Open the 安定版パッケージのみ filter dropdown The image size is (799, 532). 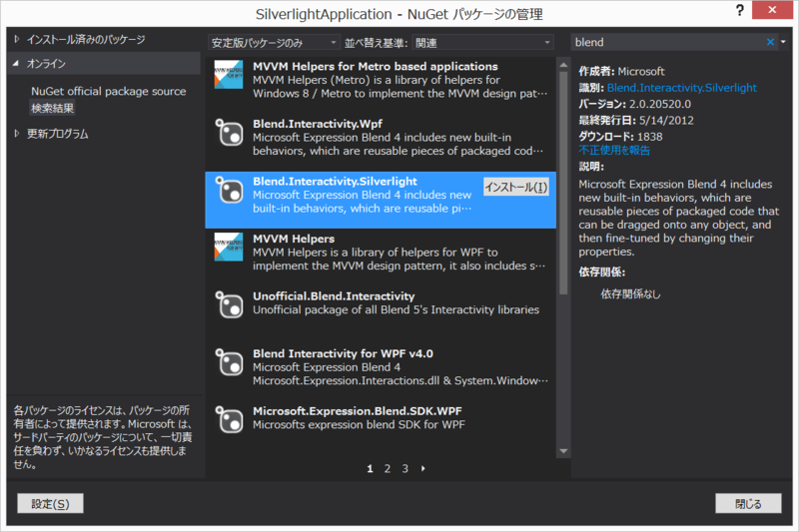(274, 43)
